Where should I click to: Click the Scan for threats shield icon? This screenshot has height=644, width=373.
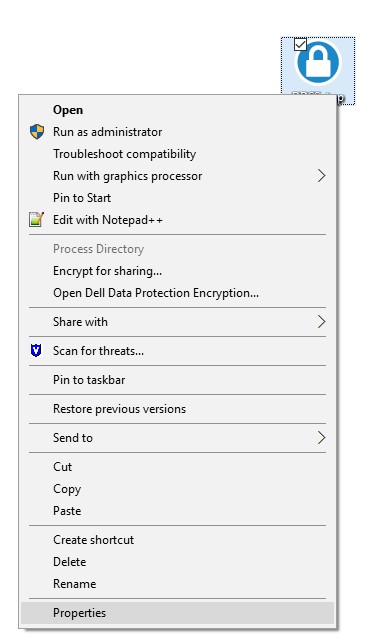coord(36,351)
